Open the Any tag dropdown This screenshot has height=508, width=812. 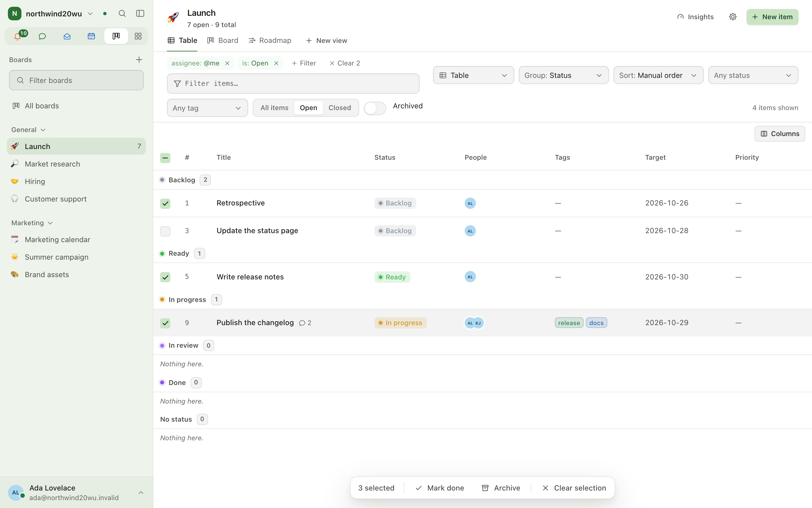pyautogui.click(x=207, y=108)
